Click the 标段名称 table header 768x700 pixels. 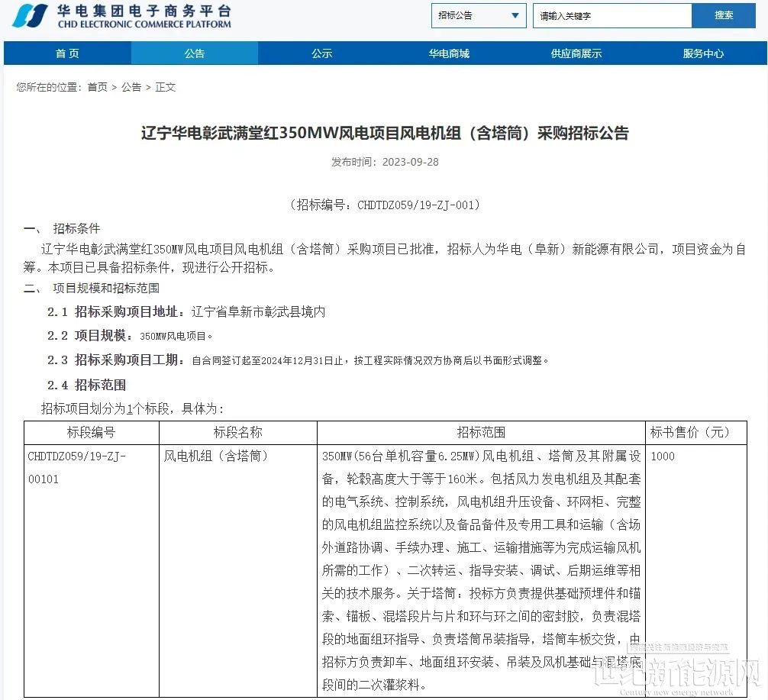coord(238,433)
